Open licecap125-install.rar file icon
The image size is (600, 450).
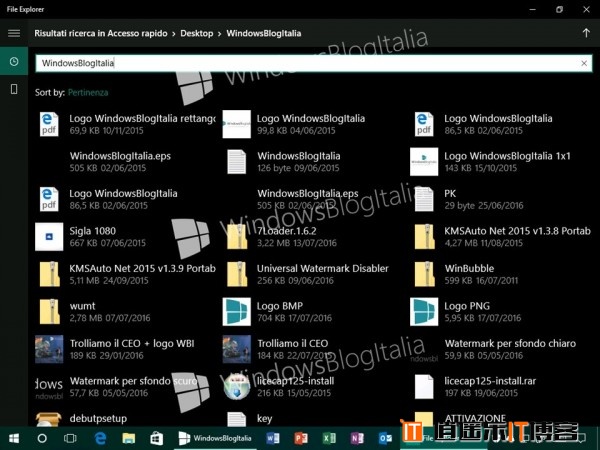pyautogui.click(x=424, y=387)
